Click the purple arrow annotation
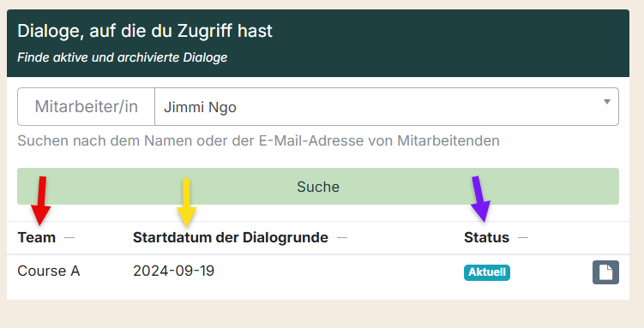This screenshot has height=328, width=644. click(x=479, y=199)
